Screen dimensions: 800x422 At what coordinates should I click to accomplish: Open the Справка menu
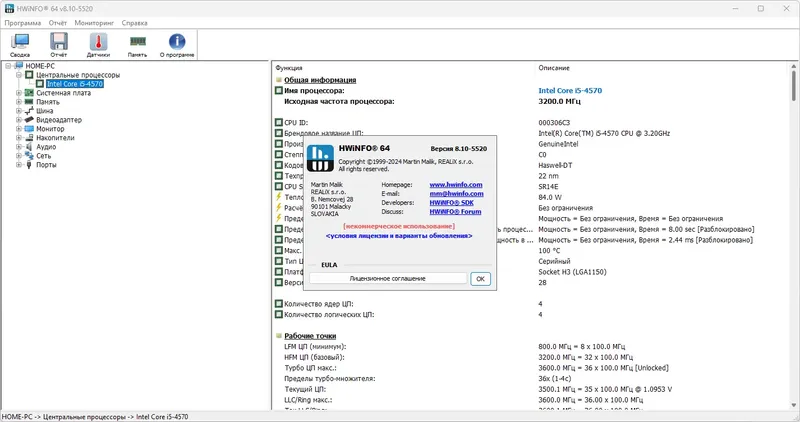[x=135, y=23]
